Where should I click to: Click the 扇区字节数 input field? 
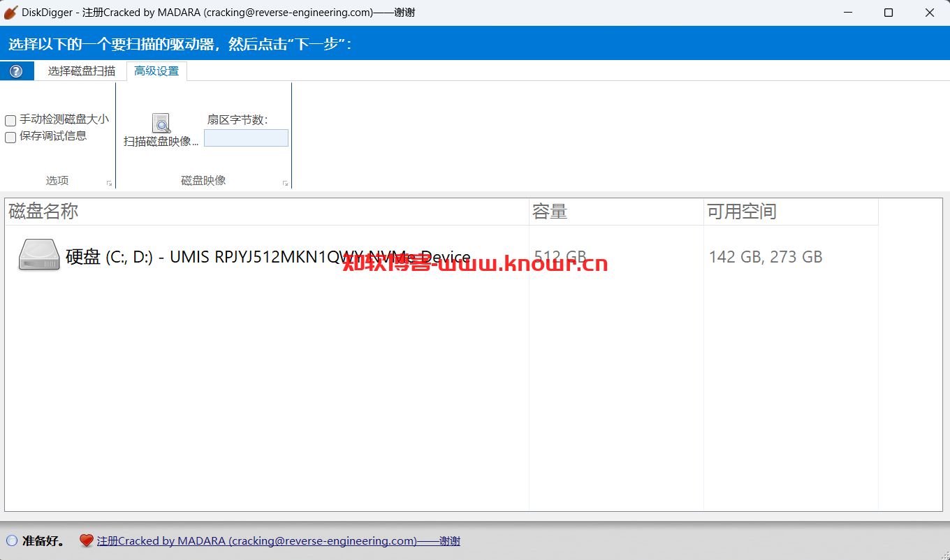246,138
